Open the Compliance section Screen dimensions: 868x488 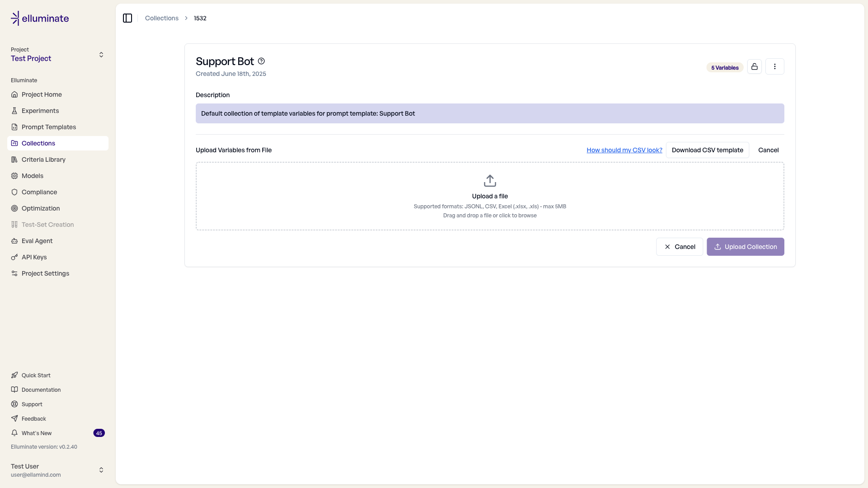click(39, 192)
